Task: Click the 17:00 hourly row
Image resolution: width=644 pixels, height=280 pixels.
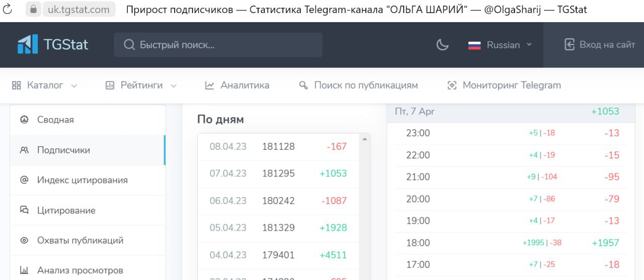Action: coord(511,264)
